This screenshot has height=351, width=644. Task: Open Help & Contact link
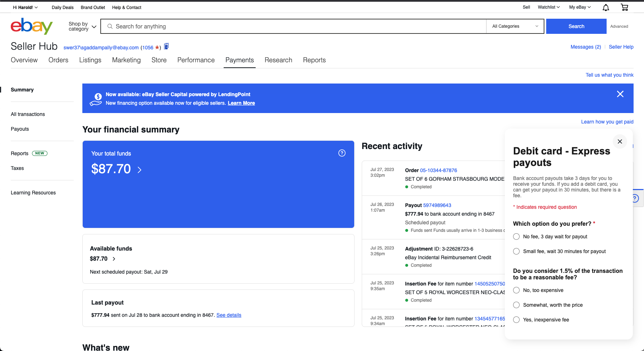(127, 8)
